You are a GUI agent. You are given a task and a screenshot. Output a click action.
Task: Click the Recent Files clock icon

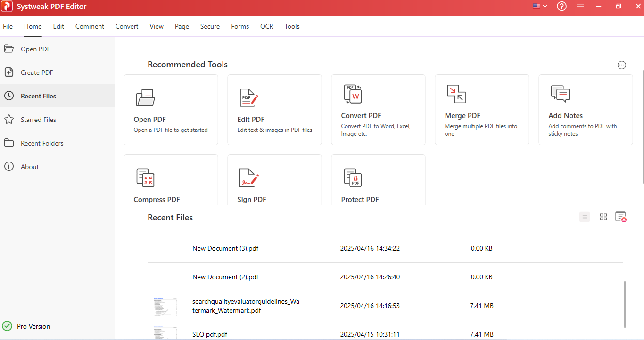[8, 96]
